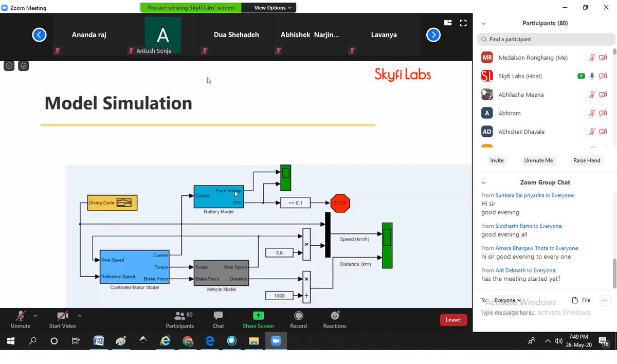The image size is (617, 364).
Task: Open video options arrow beside Start Video
Action: tap(79, 316)
